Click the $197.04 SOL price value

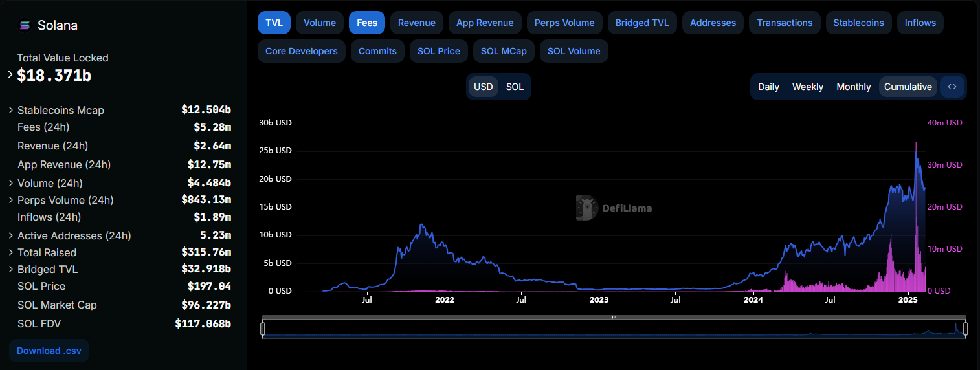(x=209, y=286)
